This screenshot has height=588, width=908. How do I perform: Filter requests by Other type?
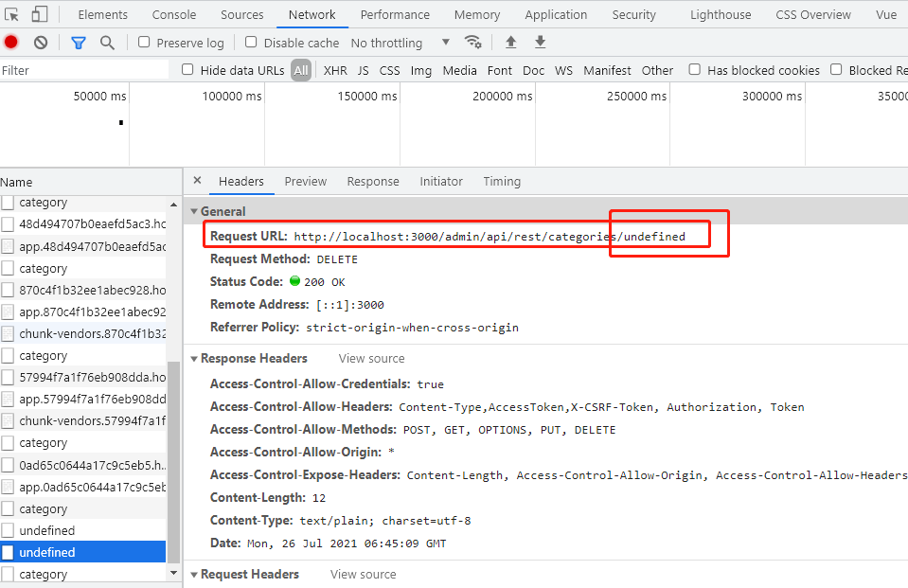pos(657,70)
